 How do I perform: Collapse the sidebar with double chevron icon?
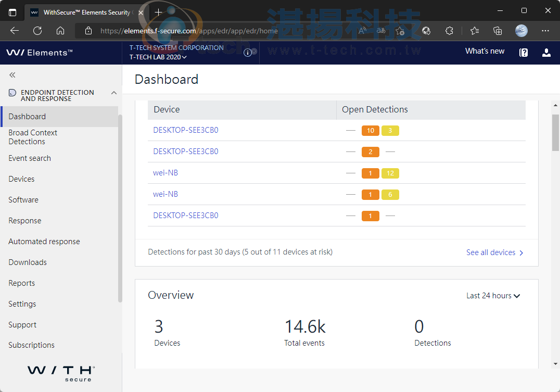(12, 74)
